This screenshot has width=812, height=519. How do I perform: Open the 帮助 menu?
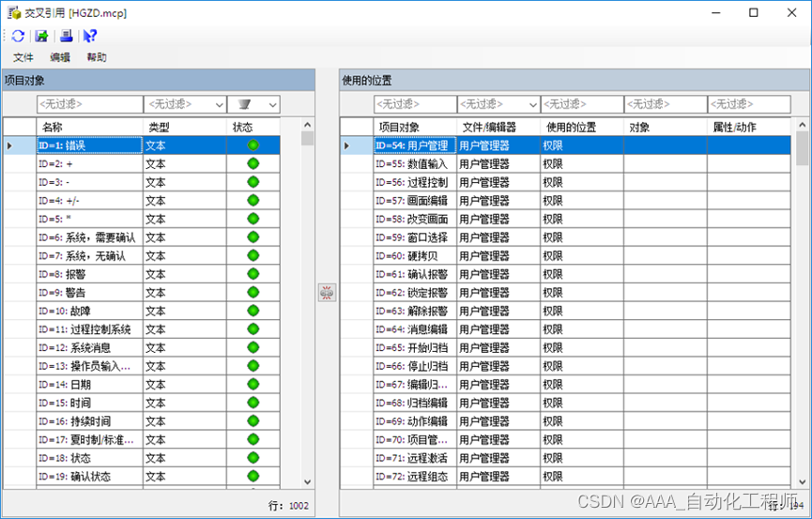[97, 57]
